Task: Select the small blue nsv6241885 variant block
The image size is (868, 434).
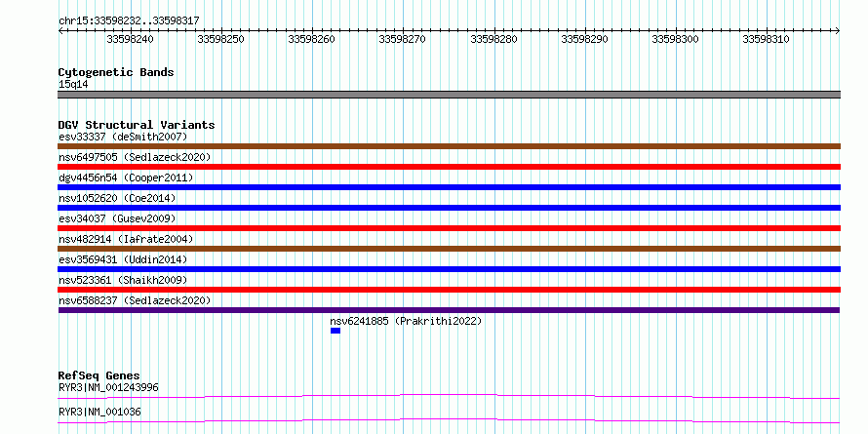Action: click(x=335, y=331)
